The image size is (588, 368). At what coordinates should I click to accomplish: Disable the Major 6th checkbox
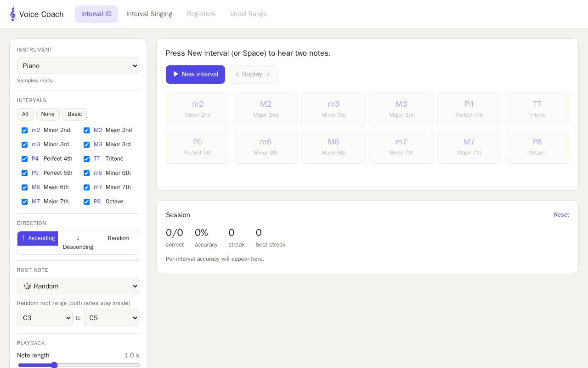[x=25, y=187]
